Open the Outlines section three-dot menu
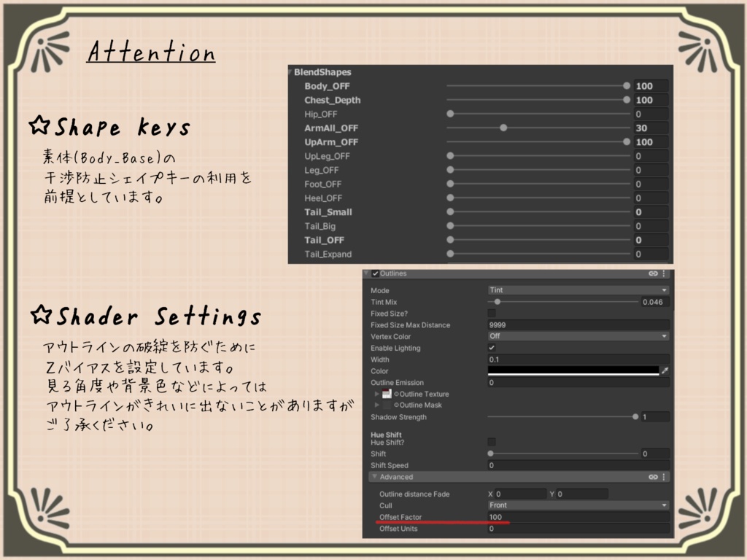This screenshot has width=747, height=560. tap(664, 273)
